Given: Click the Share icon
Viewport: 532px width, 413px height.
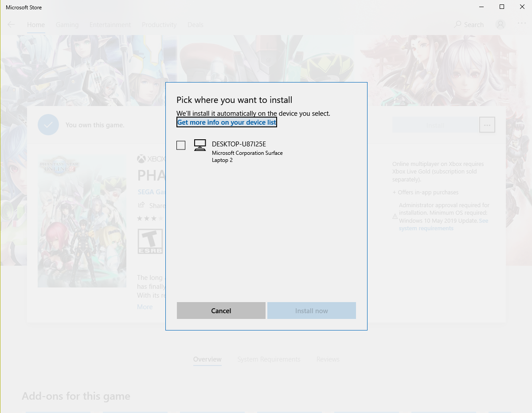Looking at the screenshot, I should pos(141,205).
